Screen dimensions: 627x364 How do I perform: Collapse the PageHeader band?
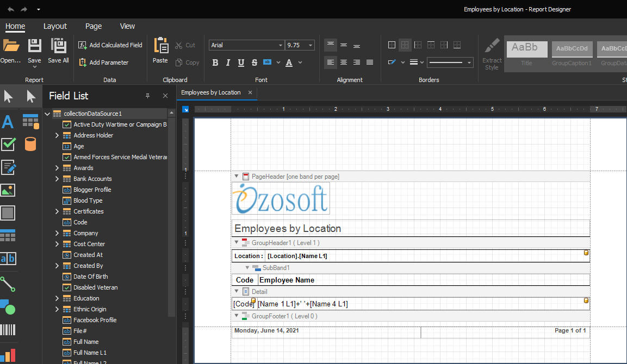(237, 176)
